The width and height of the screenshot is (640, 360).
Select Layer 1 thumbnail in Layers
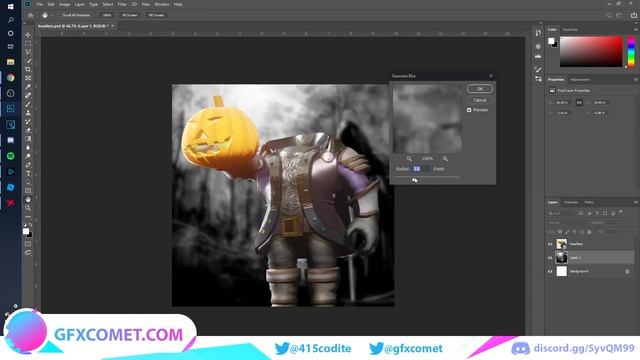pos(562,258)
